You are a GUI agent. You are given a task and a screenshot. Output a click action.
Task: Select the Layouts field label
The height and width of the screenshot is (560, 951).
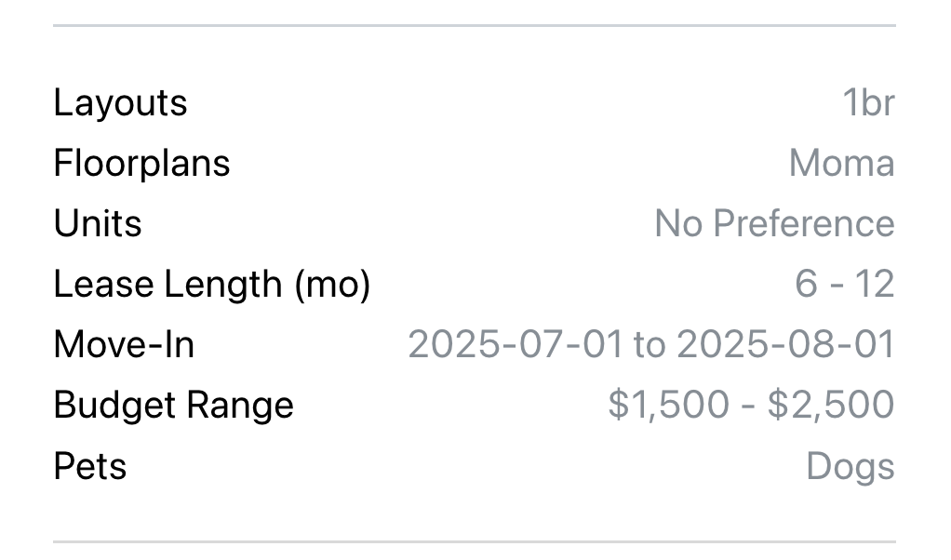[x=120, y=103]
